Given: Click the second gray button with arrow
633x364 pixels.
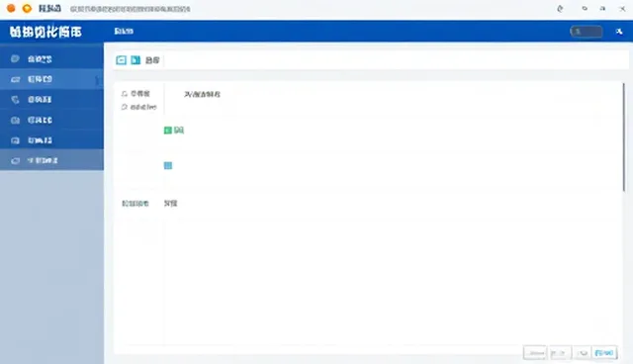Looking at the screenshot, I should [560, 353].
